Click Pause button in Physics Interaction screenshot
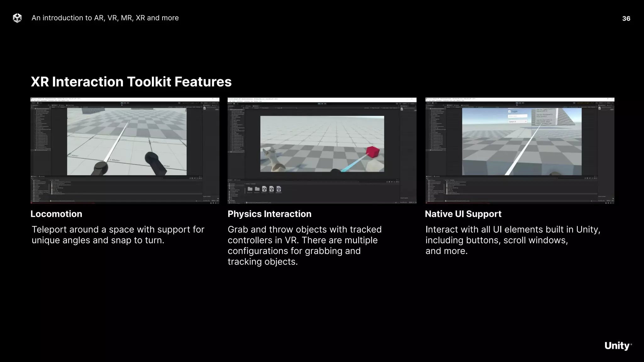The width and height of the screenshot is (644, 362). click(322, 104)
